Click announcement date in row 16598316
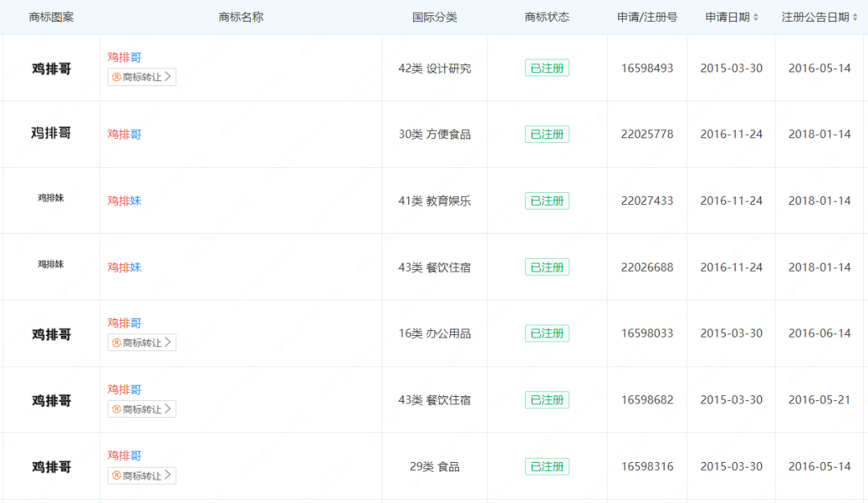The width and height of the screenshot is (868, 503). [819, 467]
